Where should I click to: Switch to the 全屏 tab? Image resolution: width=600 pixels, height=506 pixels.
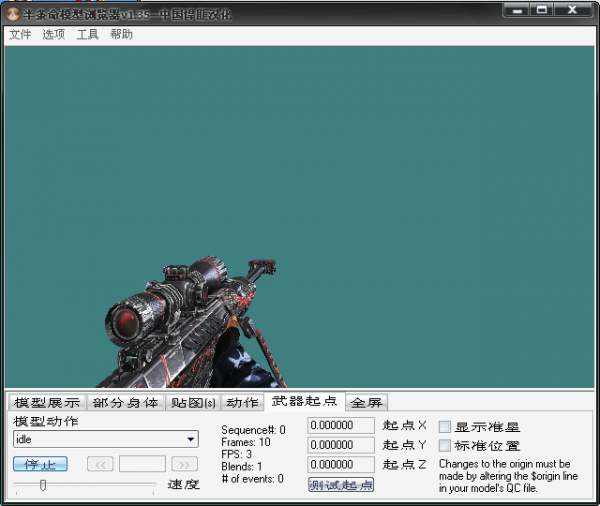tap(367, 403)
